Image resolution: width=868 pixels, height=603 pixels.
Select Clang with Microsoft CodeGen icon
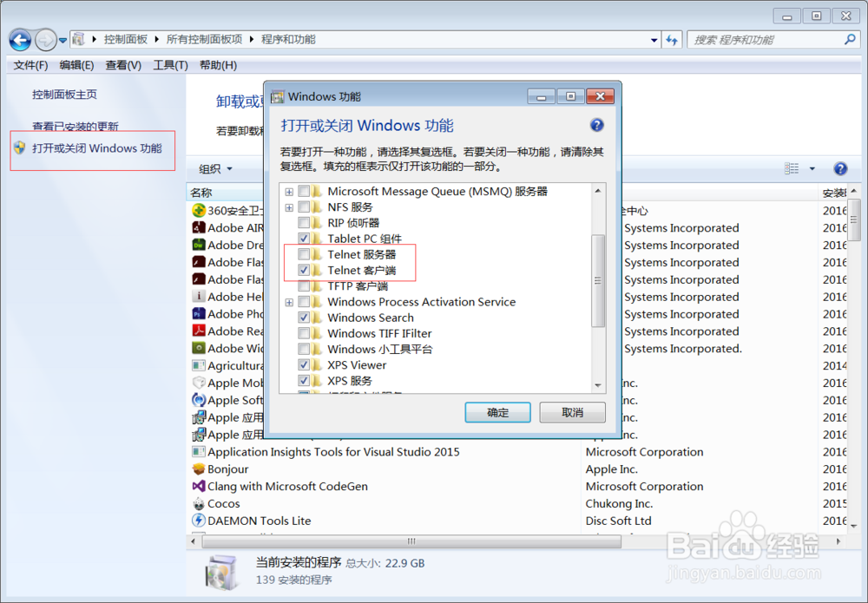(198, 486)
